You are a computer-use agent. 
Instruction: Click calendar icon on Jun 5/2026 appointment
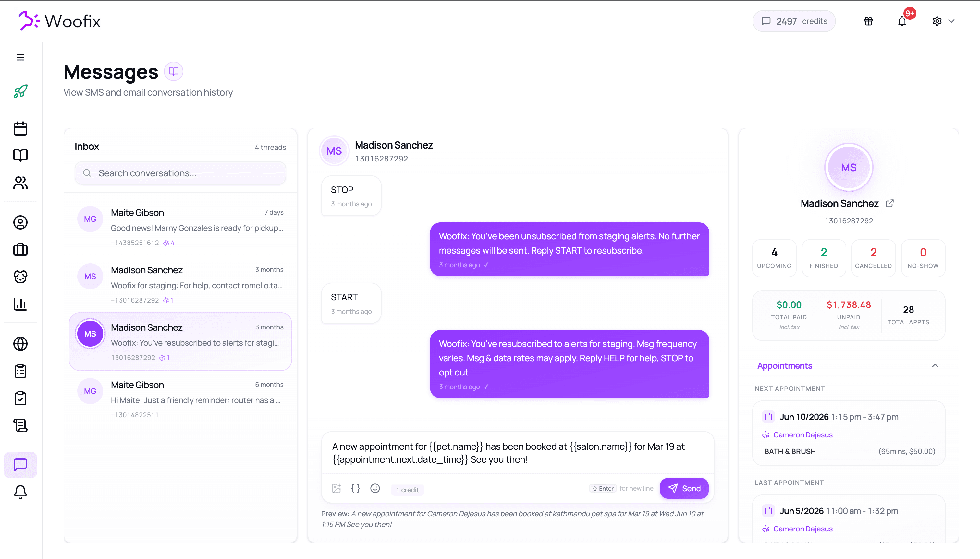click(x=768, y=511)
